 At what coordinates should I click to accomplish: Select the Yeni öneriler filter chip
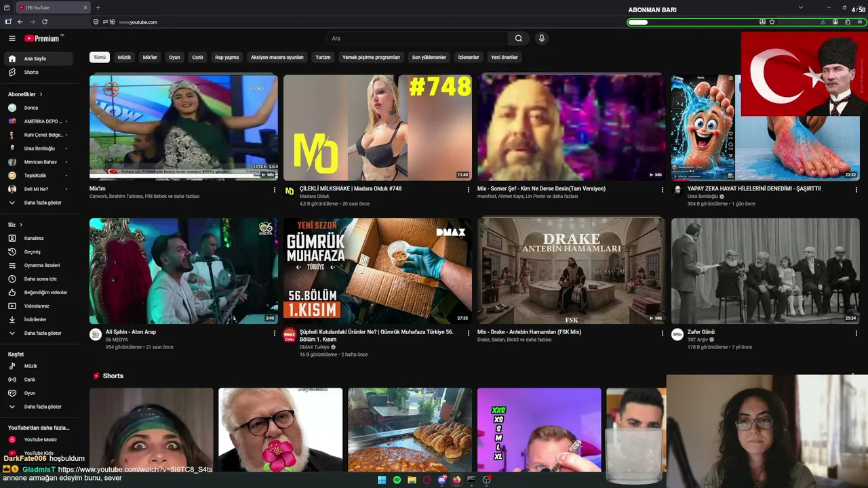click(x=505, y=58)
